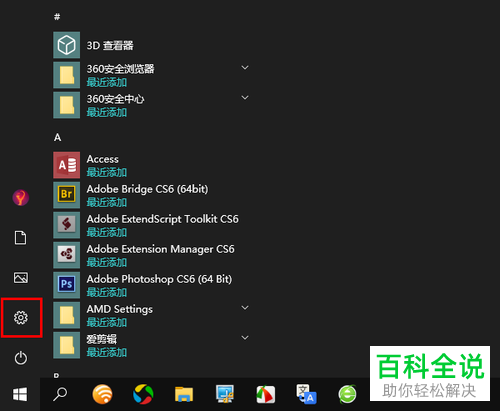This screenshot has width=500, height=411.
Task: Open the AMD Settings folder icon
Action: click(66, 315)
